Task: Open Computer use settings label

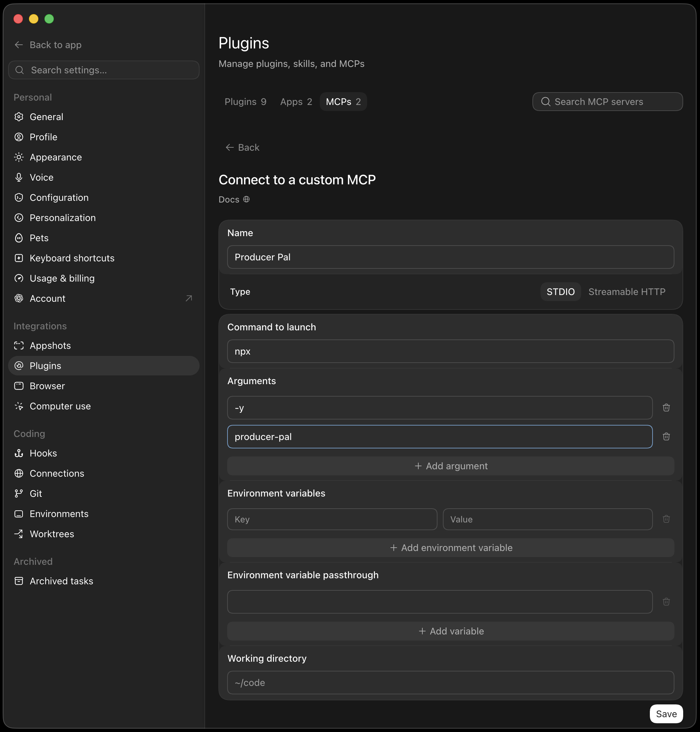Action: click(61, 406)
